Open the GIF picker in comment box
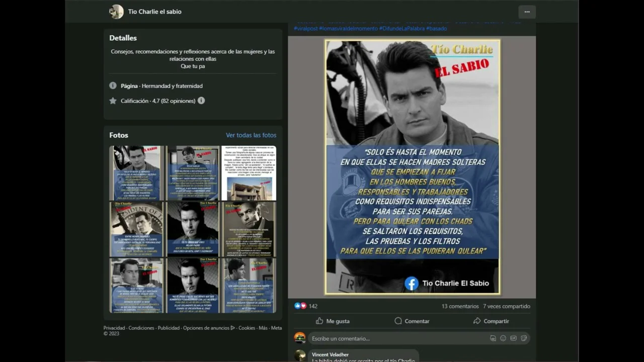 click(x=513, y=338)
